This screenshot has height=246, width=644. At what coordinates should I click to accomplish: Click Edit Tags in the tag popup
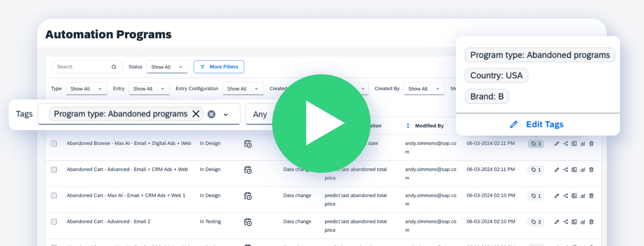[x=537, y=125]
